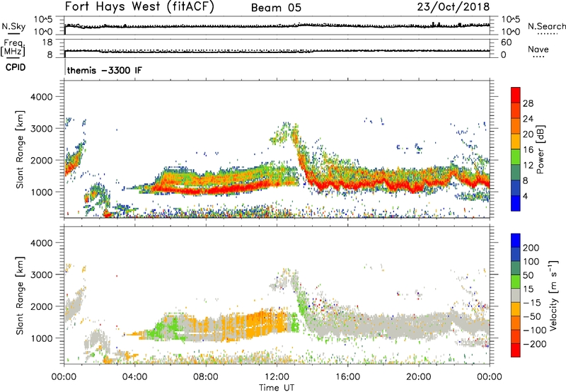Click the 'Fort Hays West (fitACF)' title
566x392 pixels.
139,7
